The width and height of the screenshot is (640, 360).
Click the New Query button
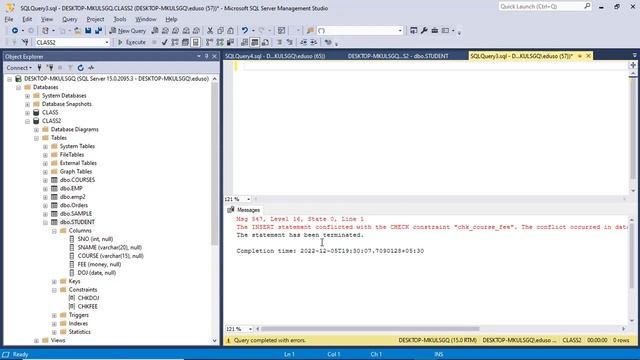(127, 31)
